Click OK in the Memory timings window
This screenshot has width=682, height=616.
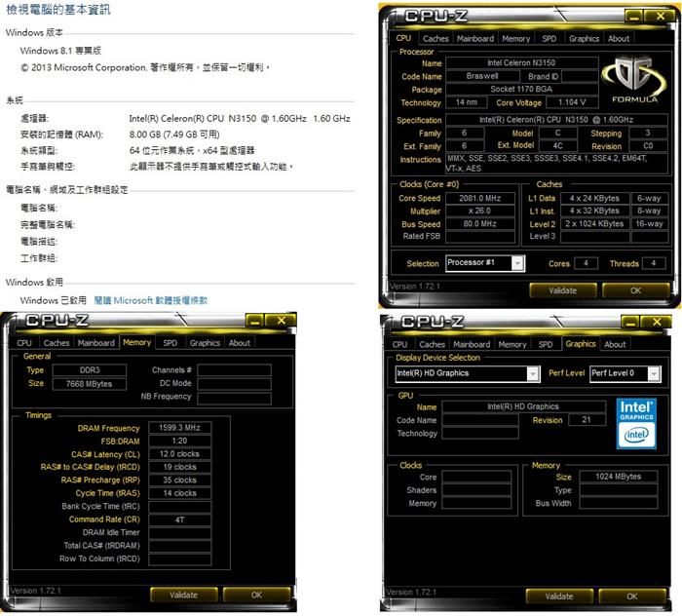(256, 594)
